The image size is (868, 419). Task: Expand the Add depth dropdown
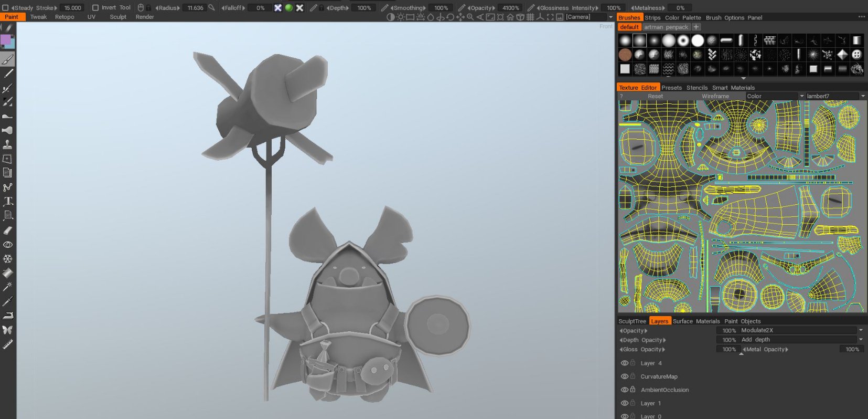[x=860, y=340]
